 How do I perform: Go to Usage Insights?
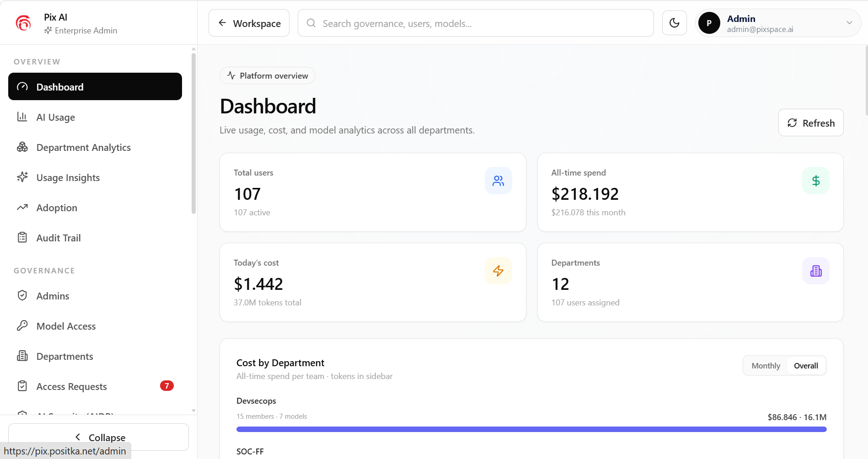coord(95,177)
